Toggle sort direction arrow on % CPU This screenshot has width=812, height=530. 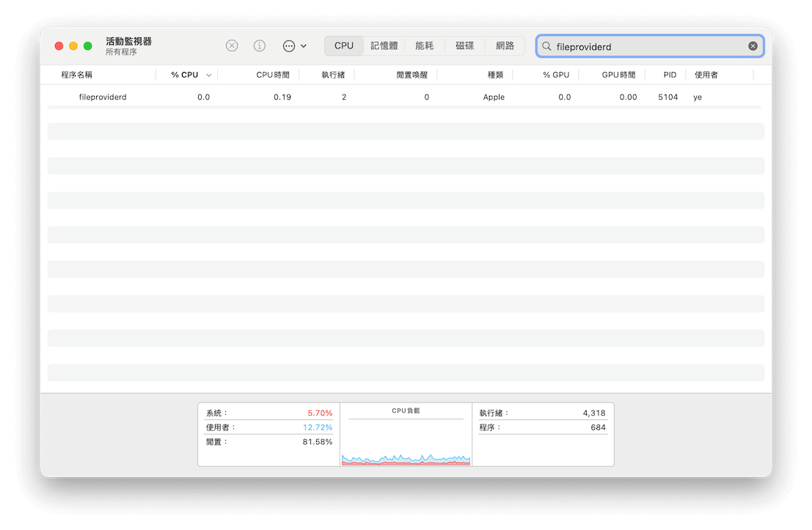[209, 75]
